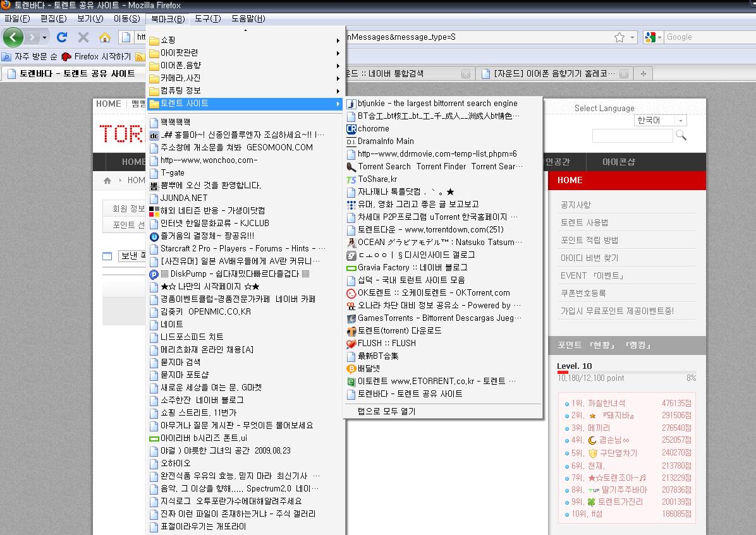Expand the 컴퓨팅 정보 bookmark folder

point(245,90)
